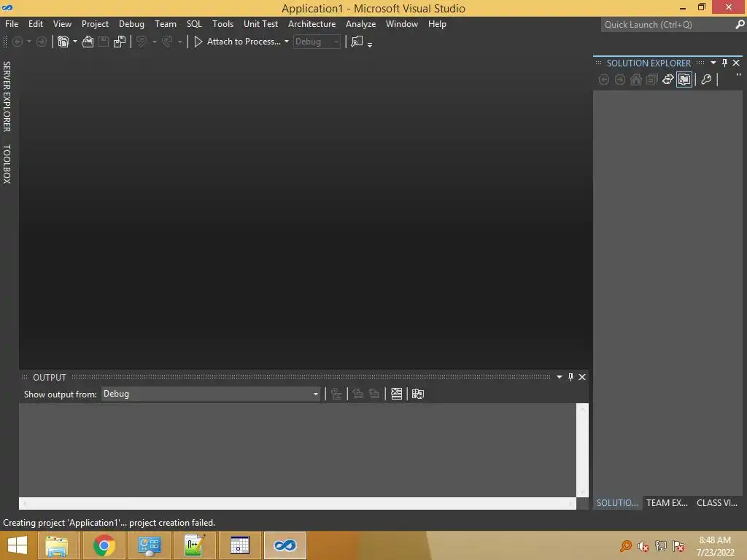Close the Output panel
Viewport: 747px width, 560px height.
pyautogui.click(x=582, y=377)
